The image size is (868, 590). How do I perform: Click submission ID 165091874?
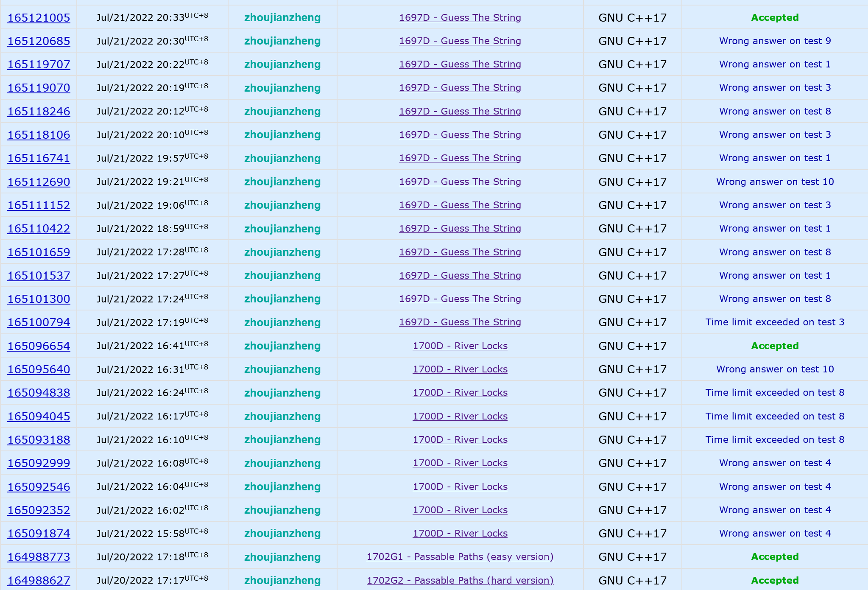click(39, 534)
